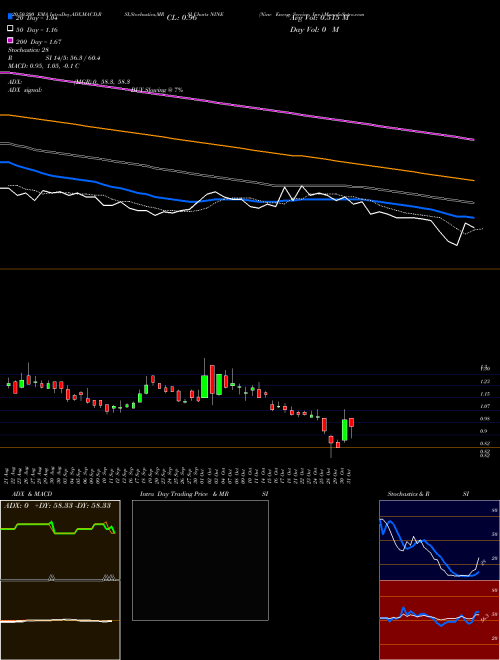Click the 0.9 price axis label

484,431
